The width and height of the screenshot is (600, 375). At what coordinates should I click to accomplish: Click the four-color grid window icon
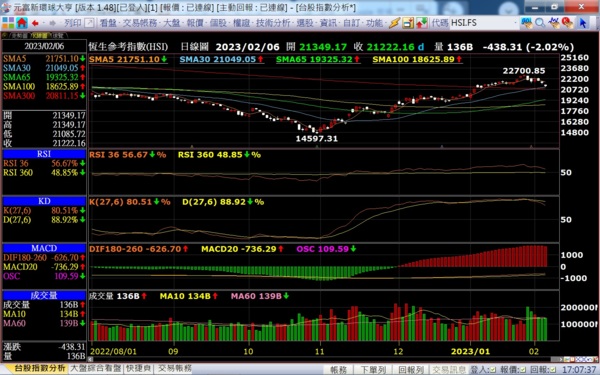click(8, 23)
